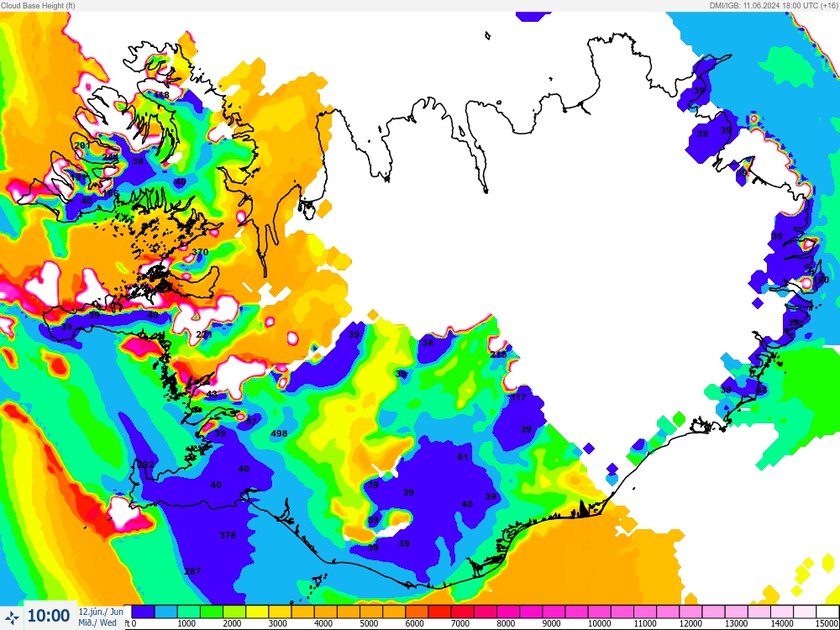
Task: Click the 376 value offshore south
Action: tap(228, 534)
